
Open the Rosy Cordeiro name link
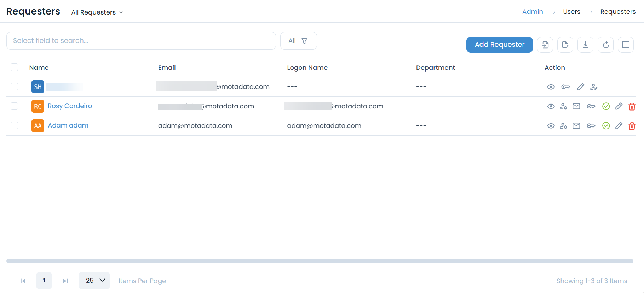click(70, 106)
